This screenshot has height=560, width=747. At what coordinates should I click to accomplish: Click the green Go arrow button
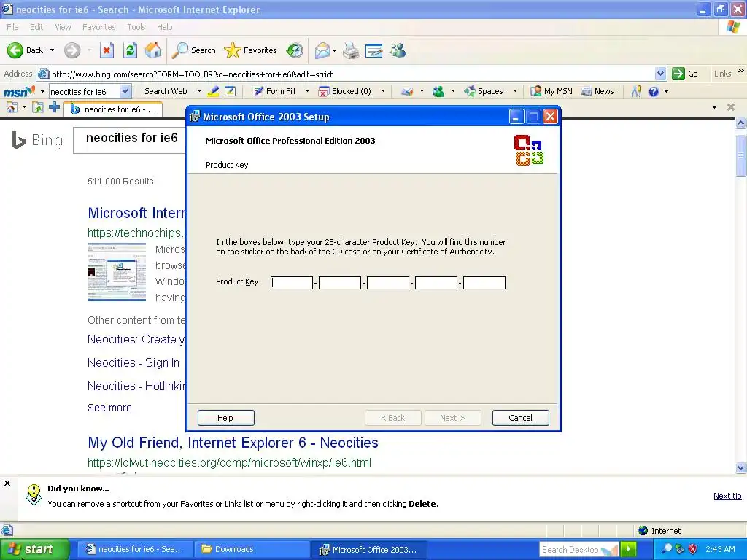[678, 74]
